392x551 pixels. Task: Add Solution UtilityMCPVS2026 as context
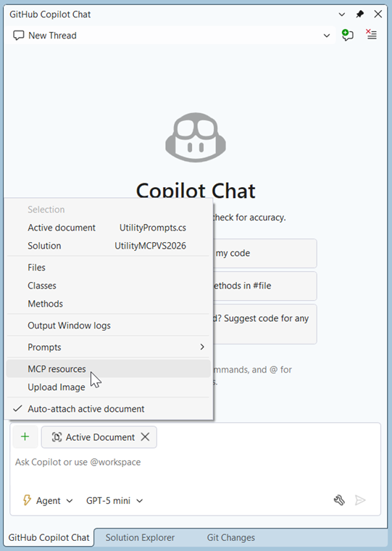tap(108, 246)
